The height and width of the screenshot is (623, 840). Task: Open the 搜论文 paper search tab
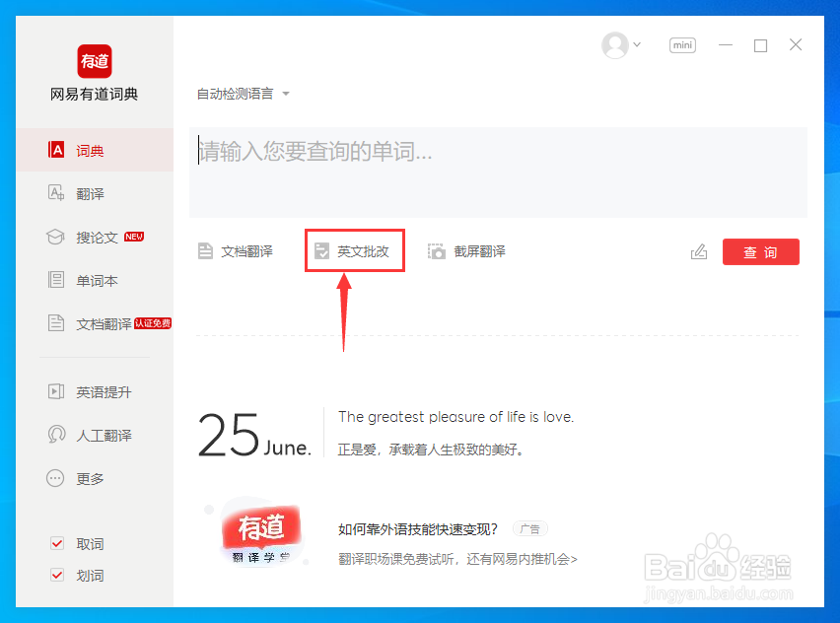point(95,237)
